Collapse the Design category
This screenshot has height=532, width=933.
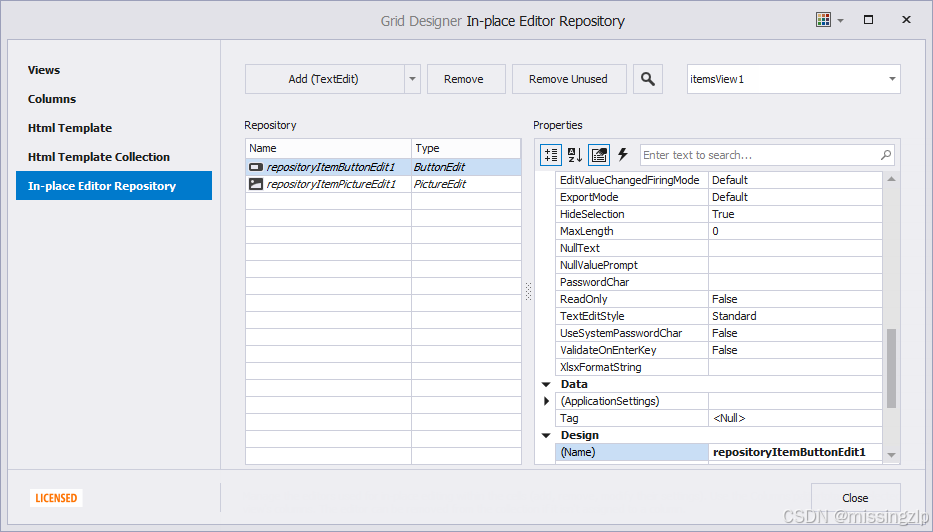546,436
